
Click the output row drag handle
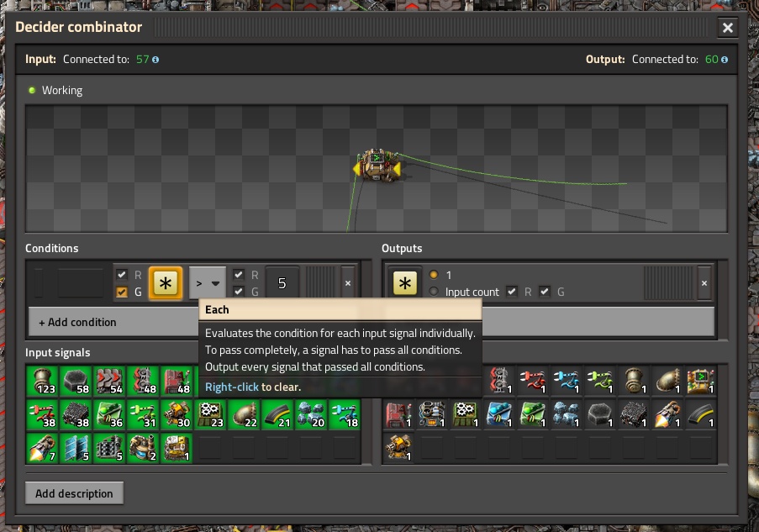668,283
